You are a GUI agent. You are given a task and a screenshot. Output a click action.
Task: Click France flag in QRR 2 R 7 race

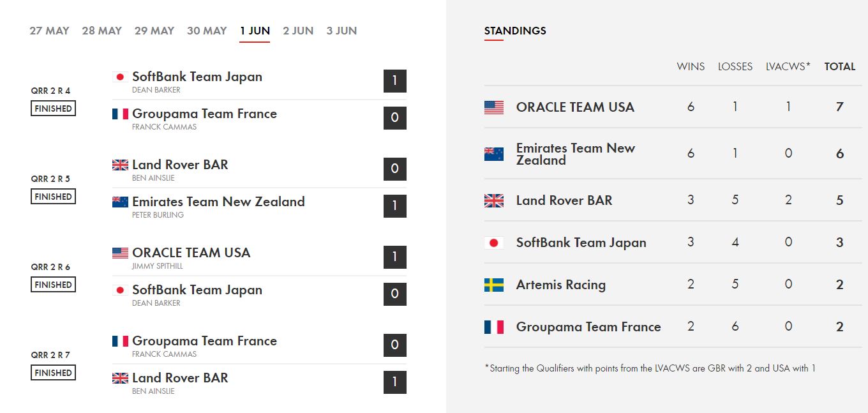[120, 341]
